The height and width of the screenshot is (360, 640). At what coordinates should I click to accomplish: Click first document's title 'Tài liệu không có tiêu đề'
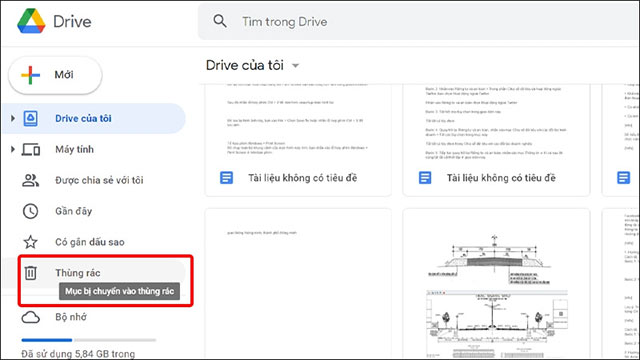tap(302, 178)
